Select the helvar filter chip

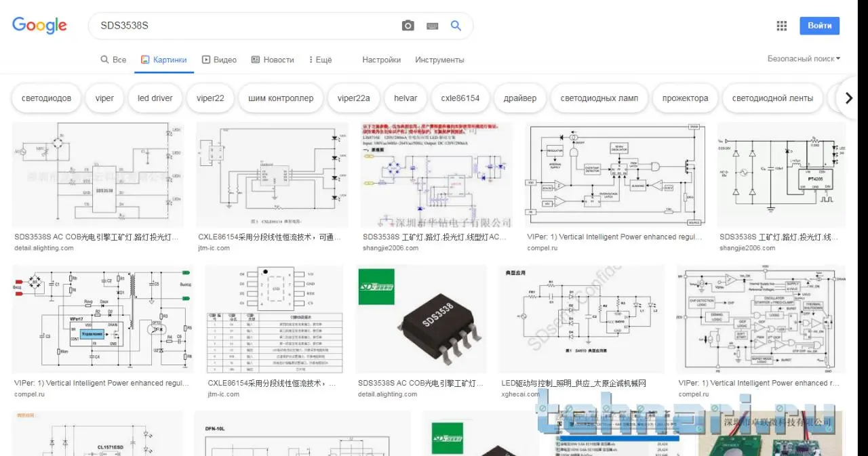[406, 98]
